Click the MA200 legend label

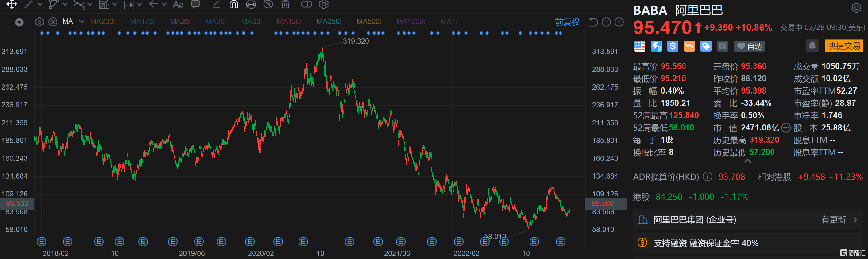pos(102,21)
